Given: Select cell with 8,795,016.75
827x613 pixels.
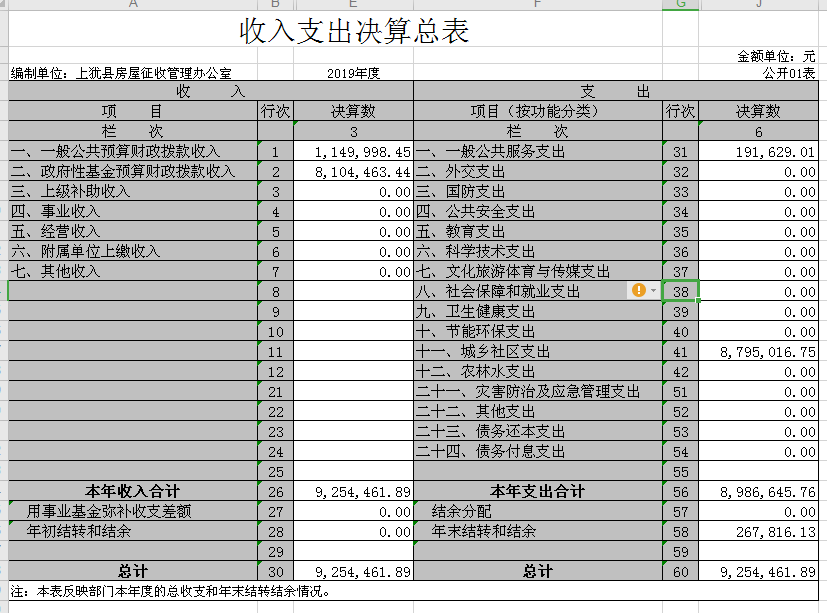Looking at the screenshot, I should (758, 351).
